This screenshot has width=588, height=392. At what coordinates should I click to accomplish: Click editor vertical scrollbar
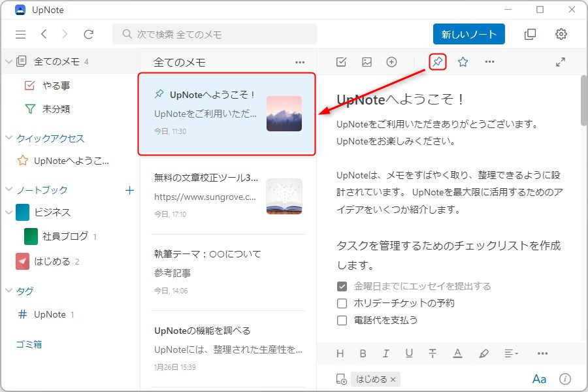pos(584,101)
